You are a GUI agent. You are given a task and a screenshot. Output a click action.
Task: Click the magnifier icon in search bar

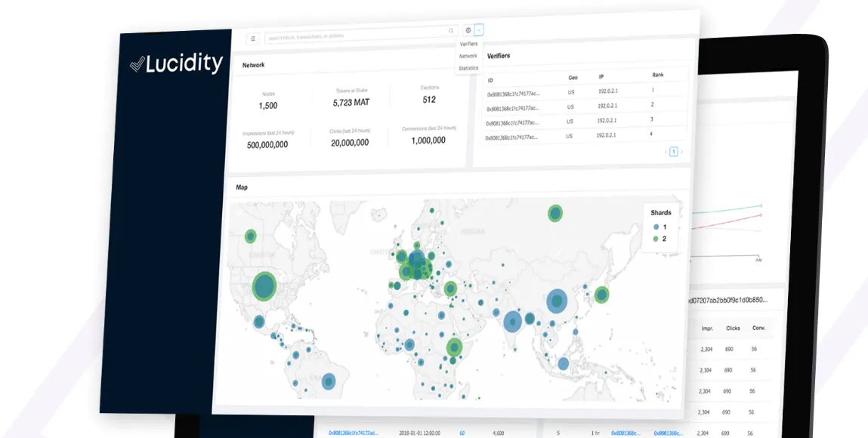[450, 31]
